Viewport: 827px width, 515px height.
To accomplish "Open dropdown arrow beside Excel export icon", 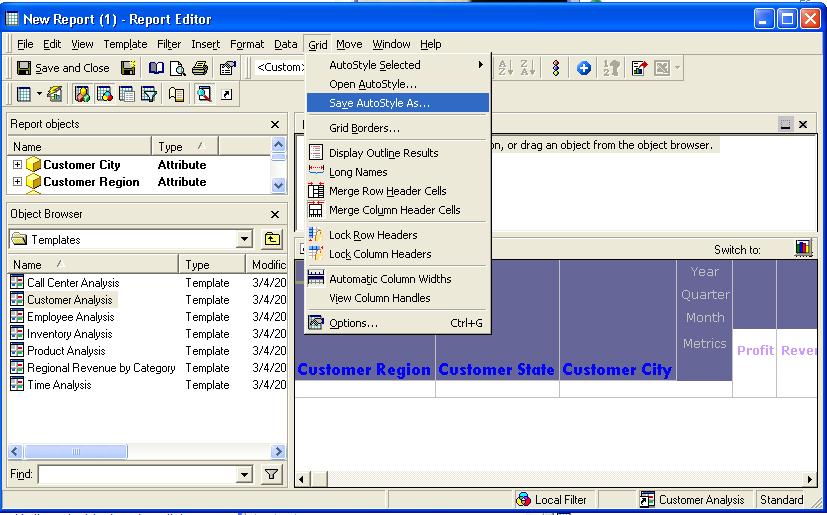I will [677, 68].
